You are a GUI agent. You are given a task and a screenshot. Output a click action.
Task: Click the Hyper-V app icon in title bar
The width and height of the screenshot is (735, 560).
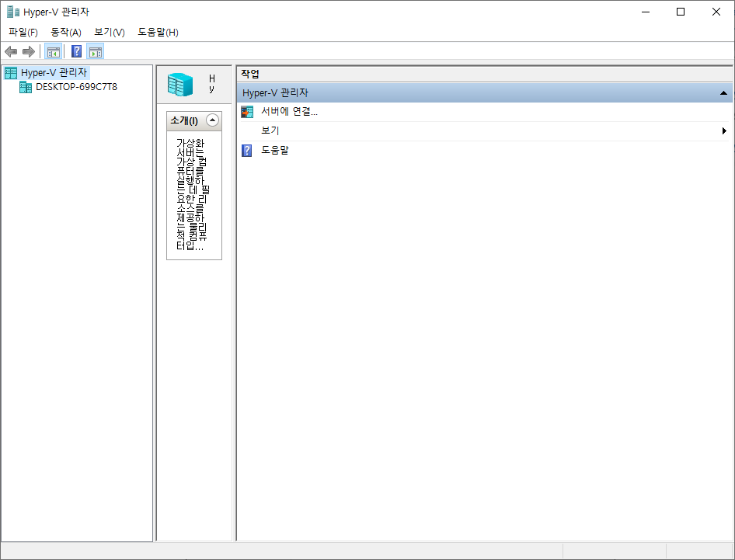13,12
